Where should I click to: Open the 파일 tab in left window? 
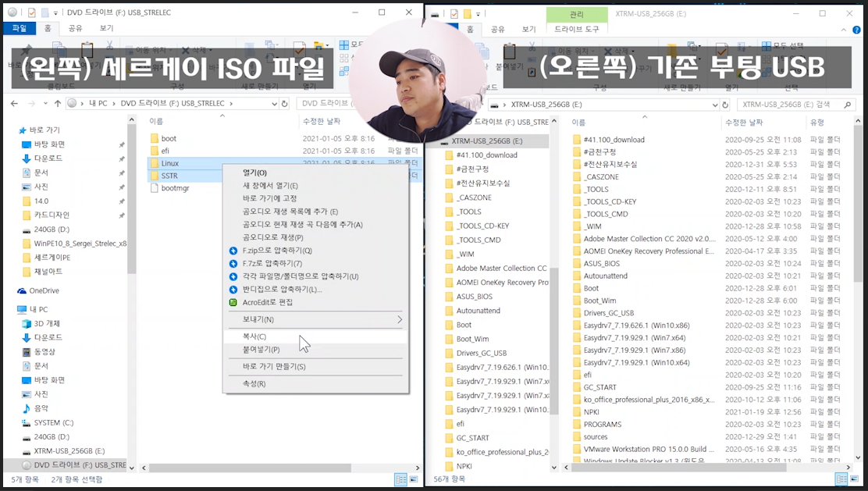click(x=20, y=28)
